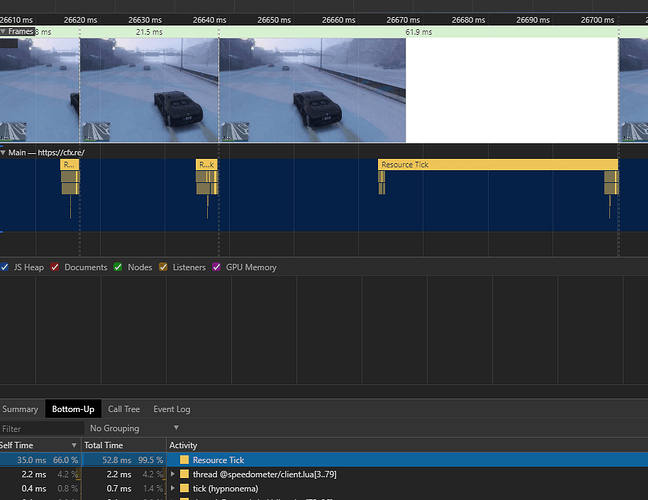Switch to the Summary tab
648x500 pixels.
pos(20,409)
